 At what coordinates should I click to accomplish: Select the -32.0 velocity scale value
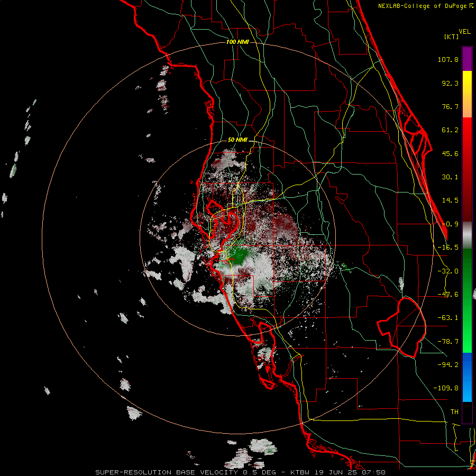pos(448,271)
